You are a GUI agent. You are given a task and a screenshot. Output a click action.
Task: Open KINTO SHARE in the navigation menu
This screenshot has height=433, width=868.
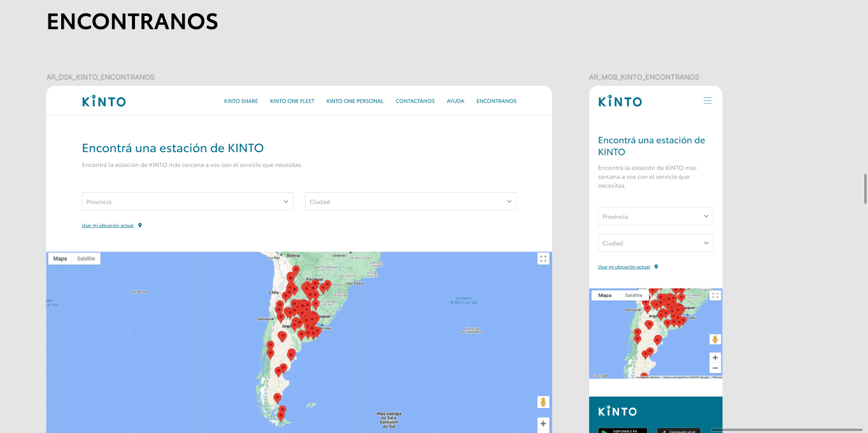pos(241,101)
